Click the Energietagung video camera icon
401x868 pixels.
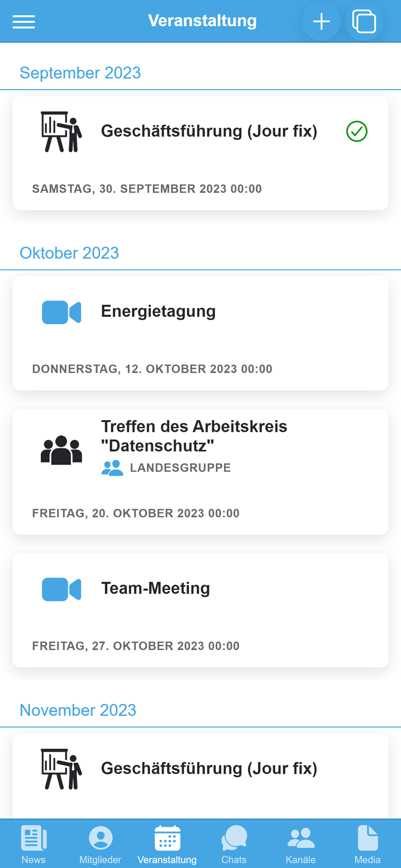pyautogui.click(x=61, y=312)
